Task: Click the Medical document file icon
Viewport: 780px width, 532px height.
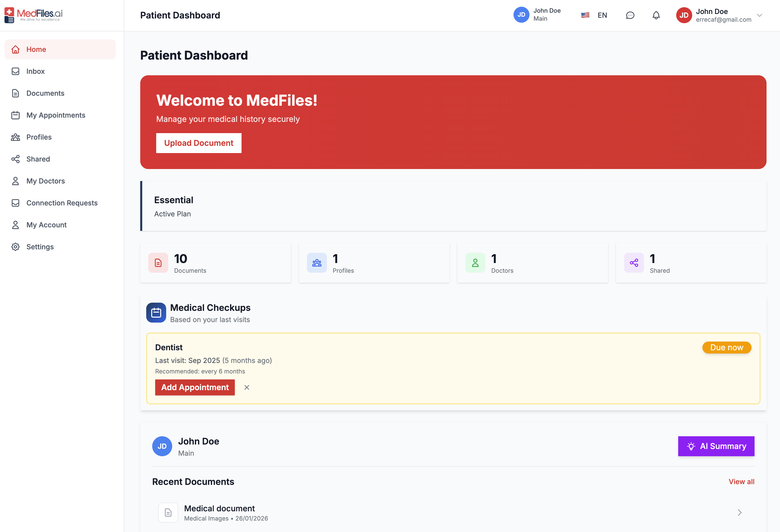Action: click(168, 512)
